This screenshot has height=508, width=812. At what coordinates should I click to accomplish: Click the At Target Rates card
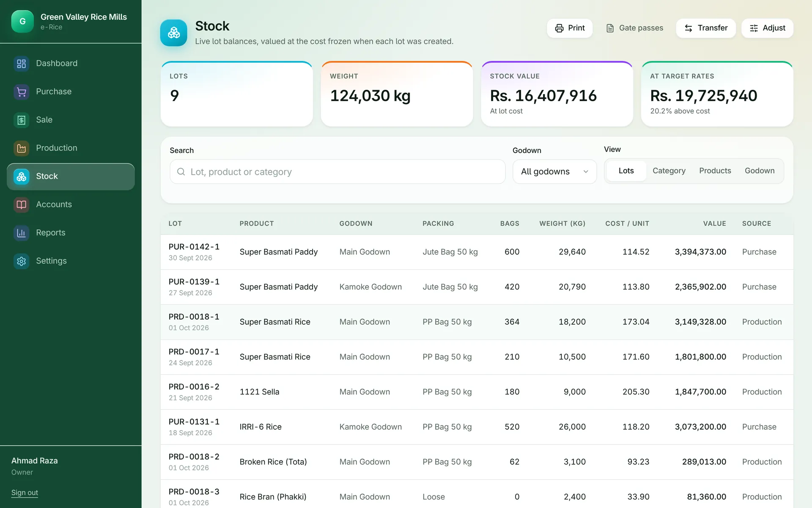tap(717, 94)
